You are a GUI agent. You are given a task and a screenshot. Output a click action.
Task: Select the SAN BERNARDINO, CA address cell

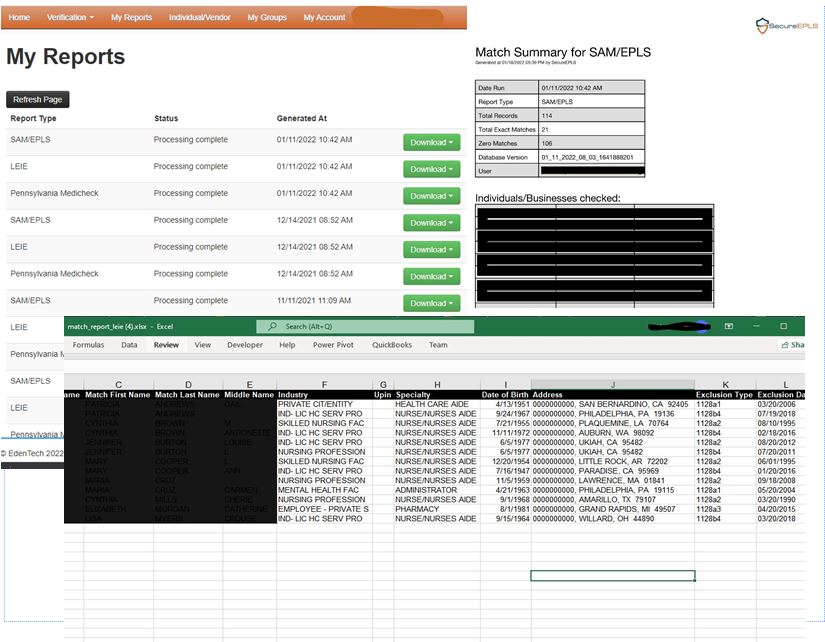click(613, 404)
